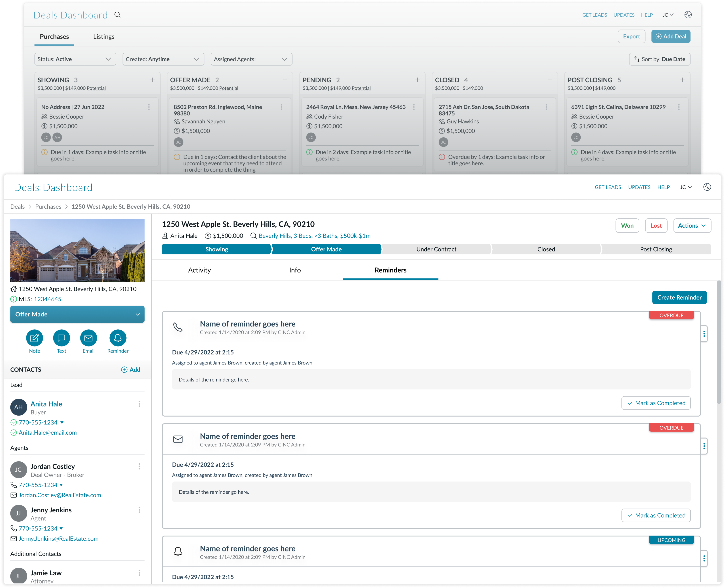Open the kebab menu on the 8502 Preston Rd. card

click(x=281, y=107)
